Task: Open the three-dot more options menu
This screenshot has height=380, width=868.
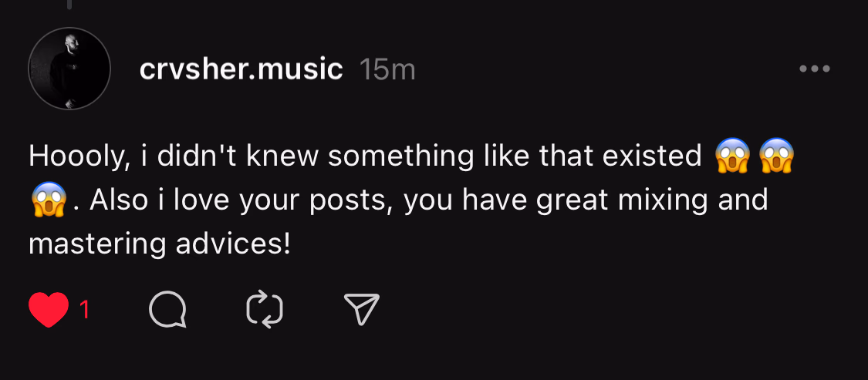Action: (x=814, y=69)
